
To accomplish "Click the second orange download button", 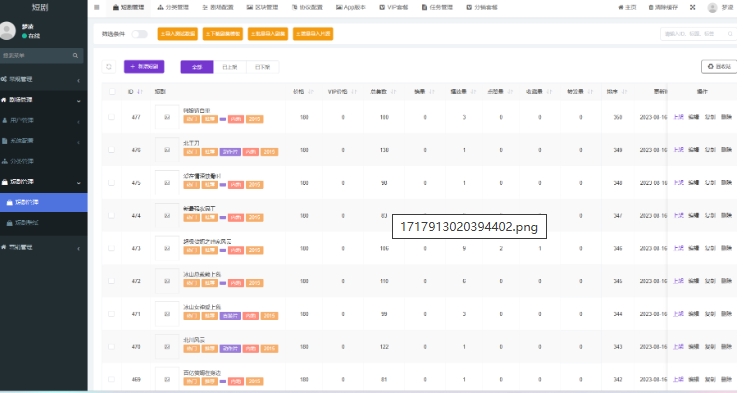I will (223, 34).
